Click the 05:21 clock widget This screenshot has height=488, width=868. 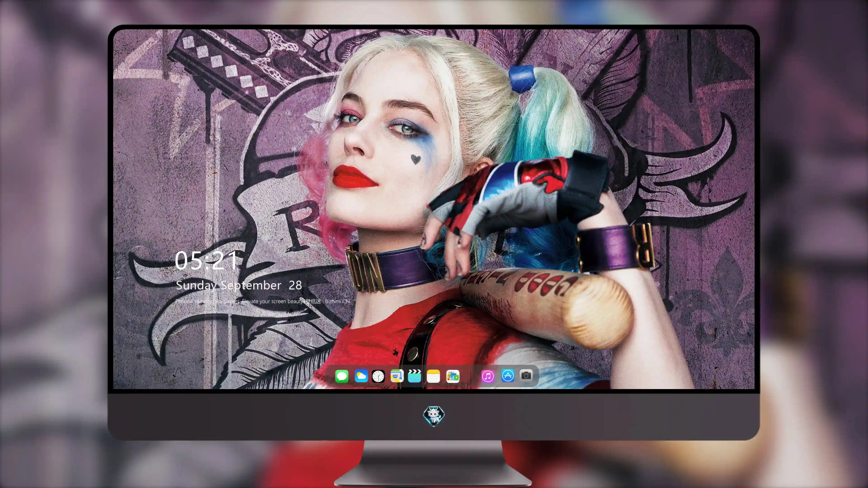206,260
